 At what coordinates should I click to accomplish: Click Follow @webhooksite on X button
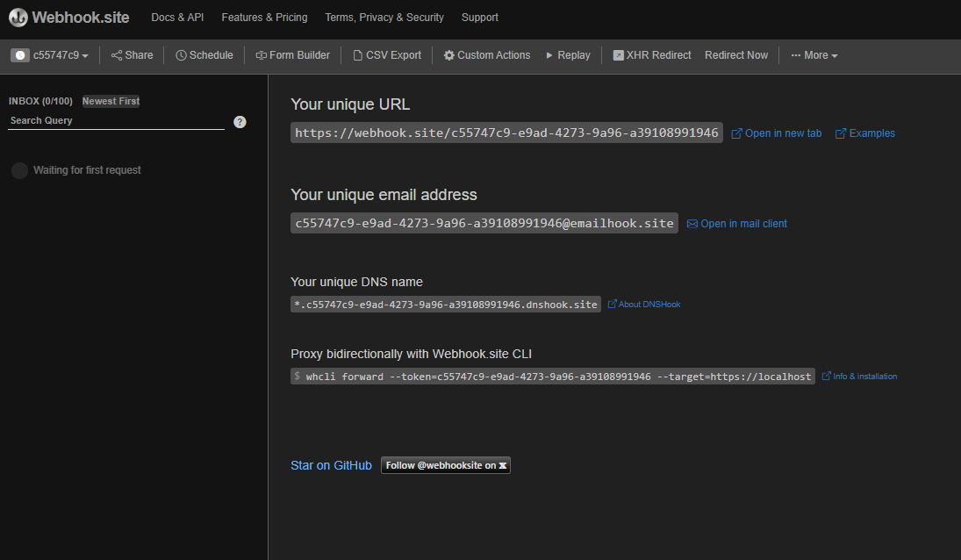pyautogui.click(x=446, y=466)
